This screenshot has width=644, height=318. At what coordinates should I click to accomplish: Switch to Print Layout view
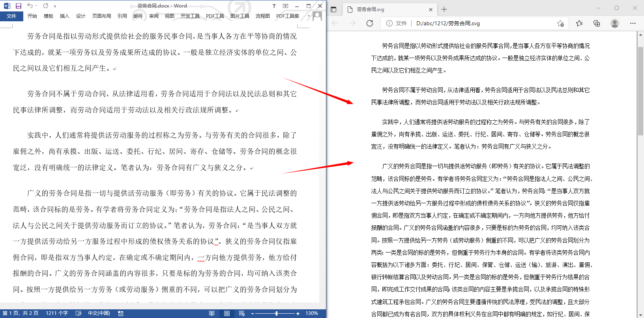pos(227,313)
